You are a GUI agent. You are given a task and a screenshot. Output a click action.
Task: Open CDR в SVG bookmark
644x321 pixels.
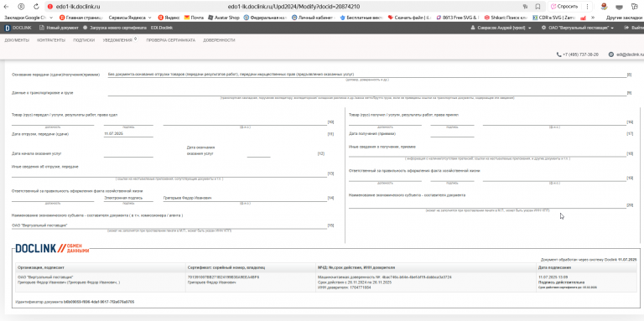coord(554,18)
